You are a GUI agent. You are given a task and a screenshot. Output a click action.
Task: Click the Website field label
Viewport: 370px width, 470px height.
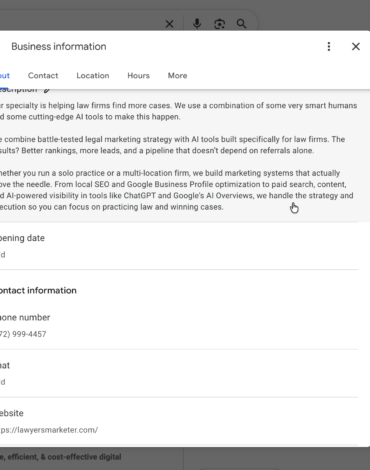12,413
